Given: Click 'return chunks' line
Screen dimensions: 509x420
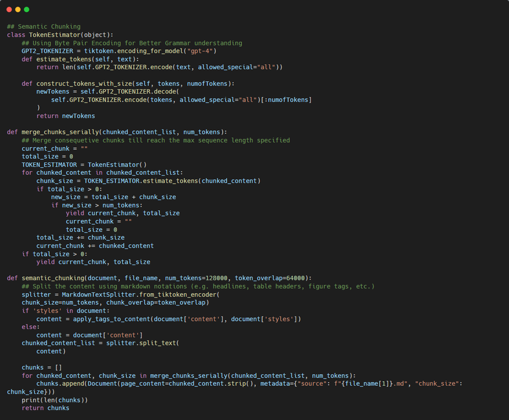Looking at the screenshot, I should (x=45, y=408).
